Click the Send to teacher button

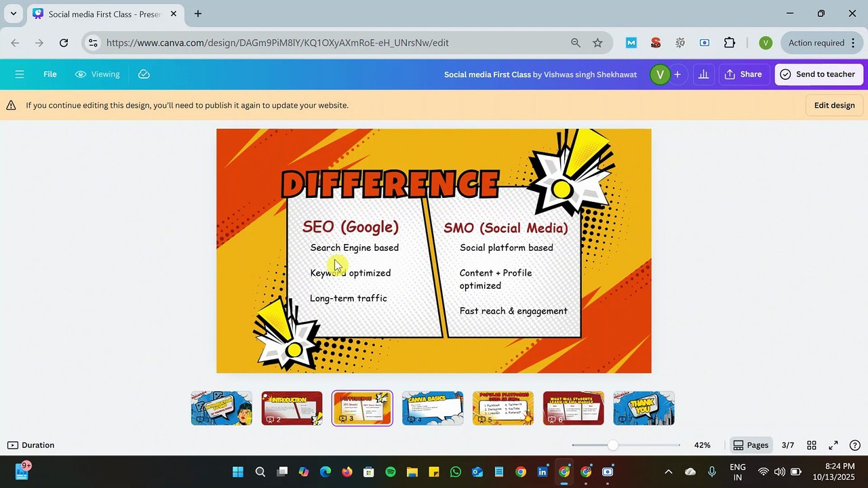(818, 75)
